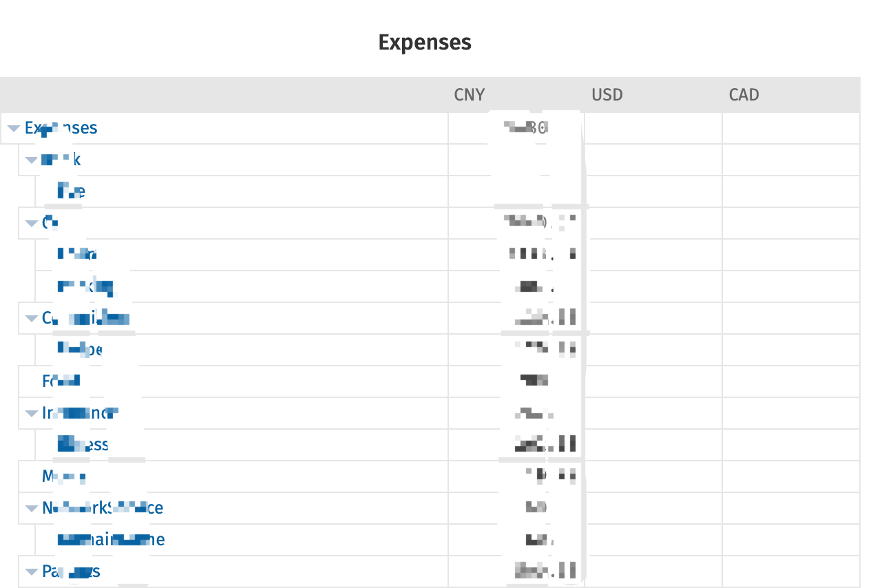
Task: Click the CAD column header
Action: click(x=744, y=95)
